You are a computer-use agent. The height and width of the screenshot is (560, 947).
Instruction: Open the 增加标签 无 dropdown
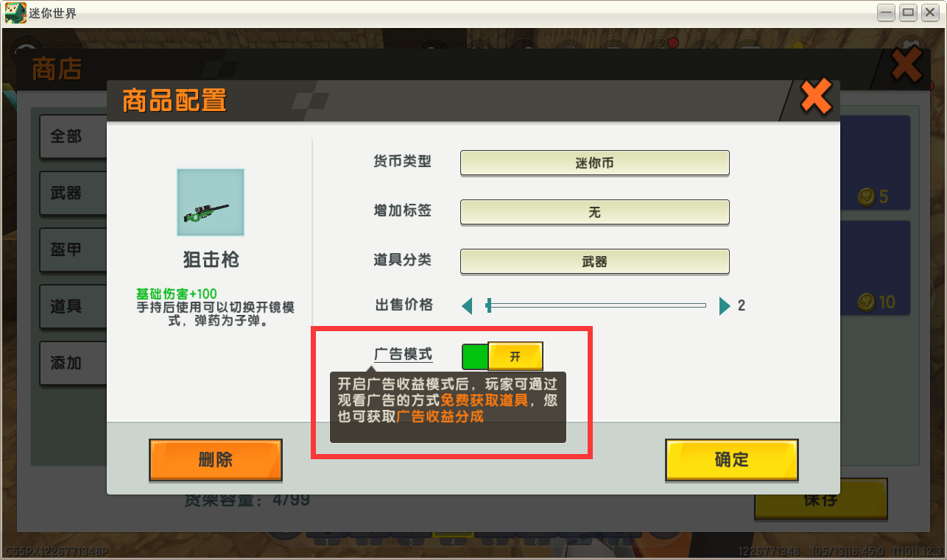(595, 212)
